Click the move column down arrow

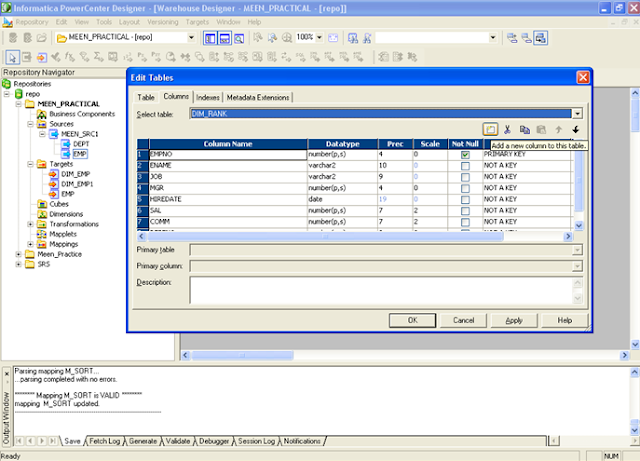pyautogui.click(x=576, y=129)
